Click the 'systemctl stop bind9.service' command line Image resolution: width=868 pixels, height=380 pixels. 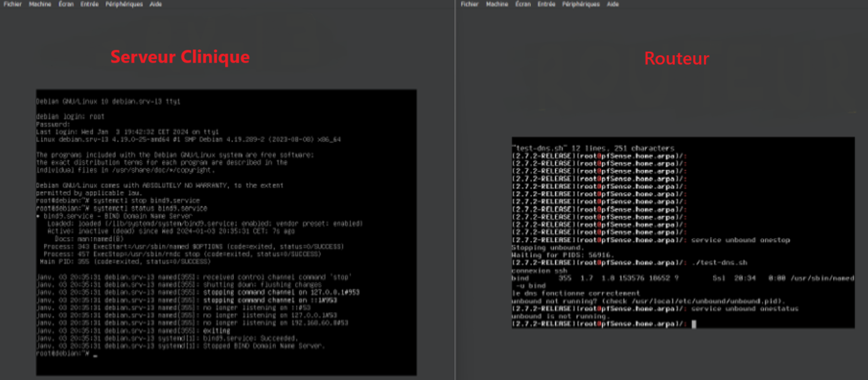tap(146, 200)
